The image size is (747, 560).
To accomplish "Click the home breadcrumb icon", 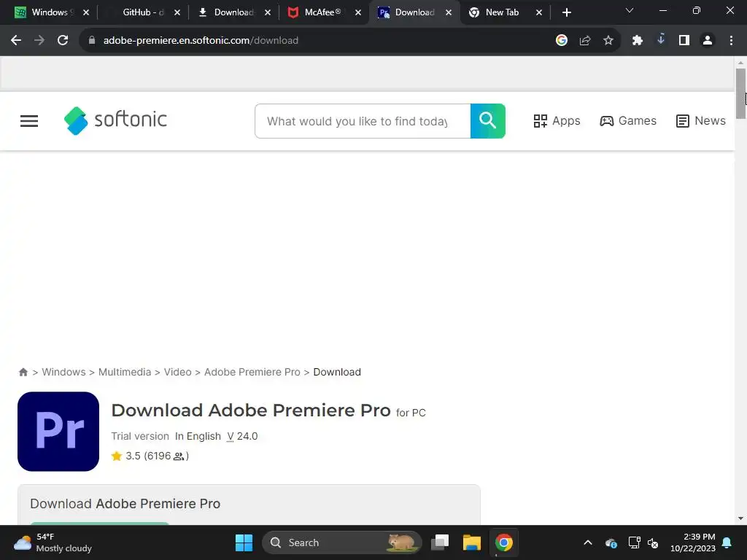I will tap(23, 372).
